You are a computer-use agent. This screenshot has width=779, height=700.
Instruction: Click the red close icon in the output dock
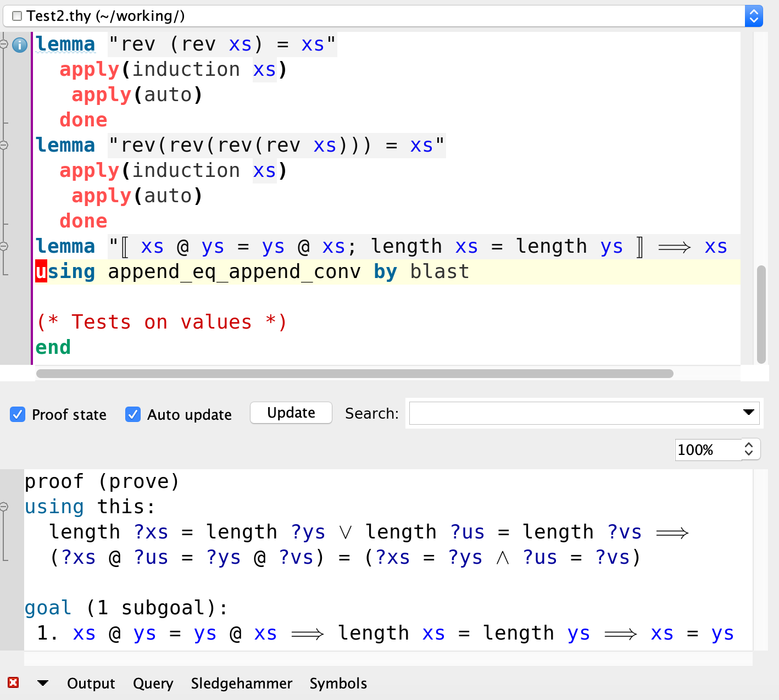tap(13, 682)
